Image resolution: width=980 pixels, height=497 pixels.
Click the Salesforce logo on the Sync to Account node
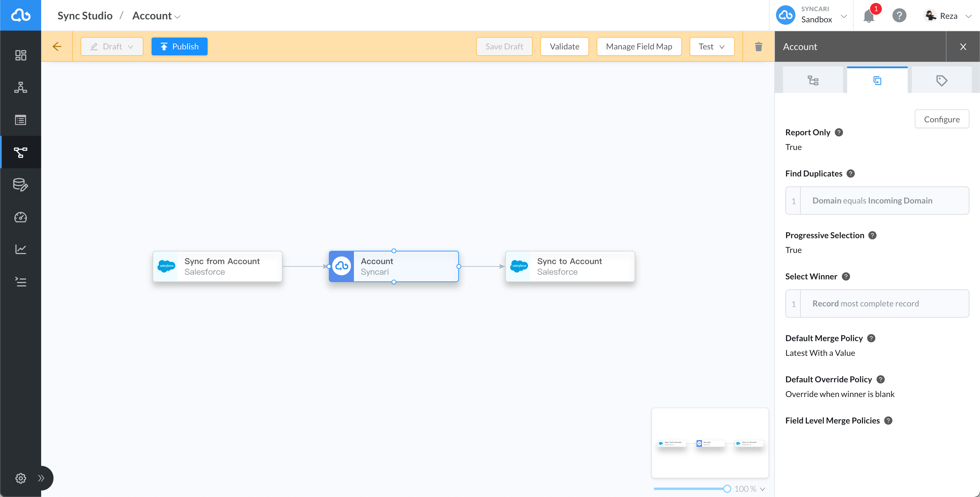pyautogui.click(x=519, y=266)
